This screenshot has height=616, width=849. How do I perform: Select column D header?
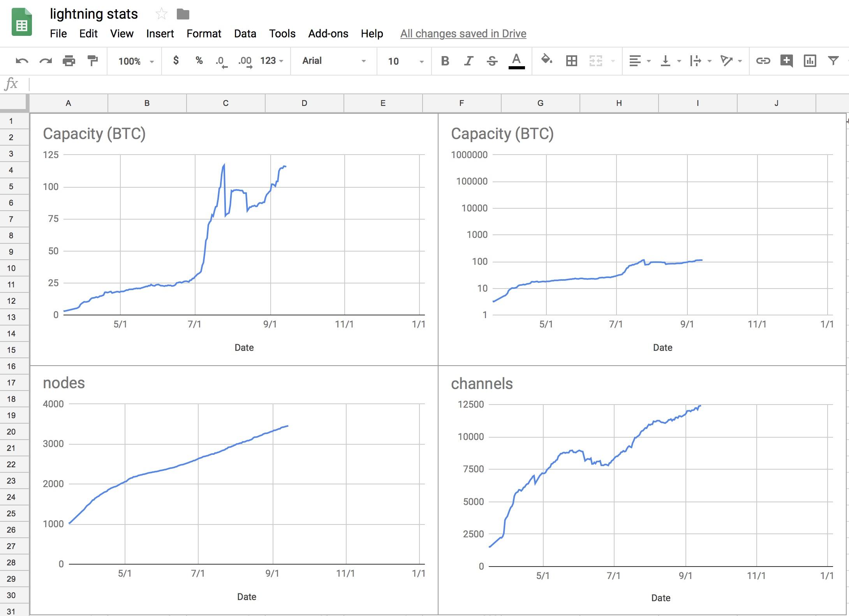point(305,103)
